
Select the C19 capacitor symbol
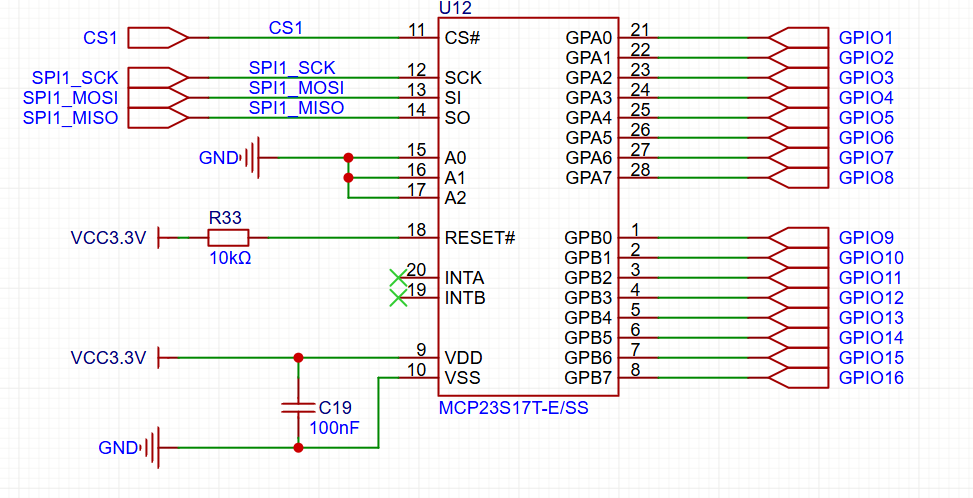(298, 407)
